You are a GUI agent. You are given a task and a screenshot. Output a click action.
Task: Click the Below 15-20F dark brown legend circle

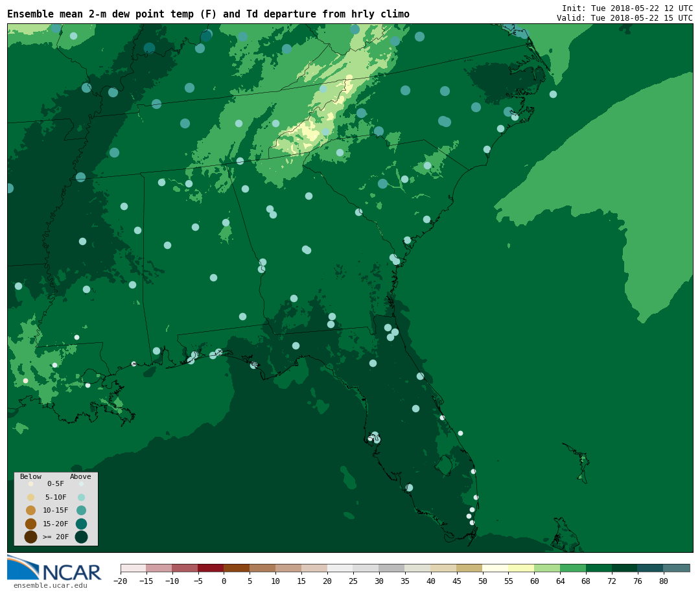tap(31, 524)
